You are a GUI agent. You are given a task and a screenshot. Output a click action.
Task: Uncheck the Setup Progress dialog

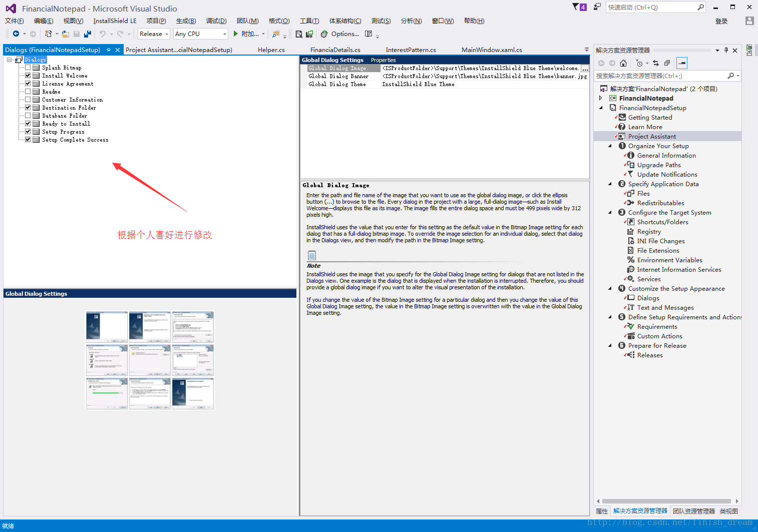(28, 132)
